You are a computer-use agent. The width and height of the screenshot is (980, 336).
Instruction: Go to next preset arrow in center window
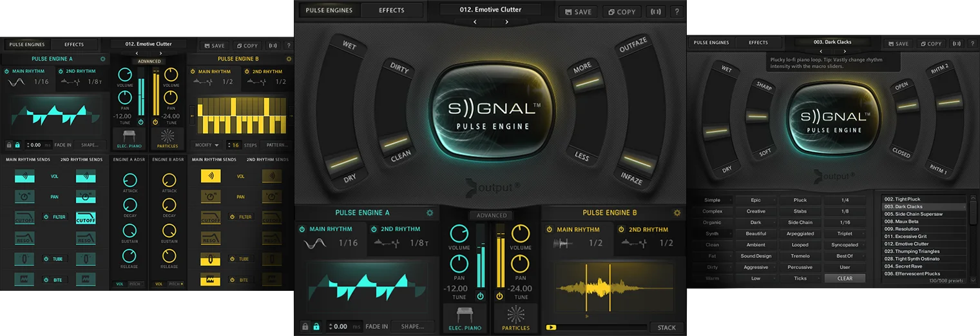(x=506, y=22)
